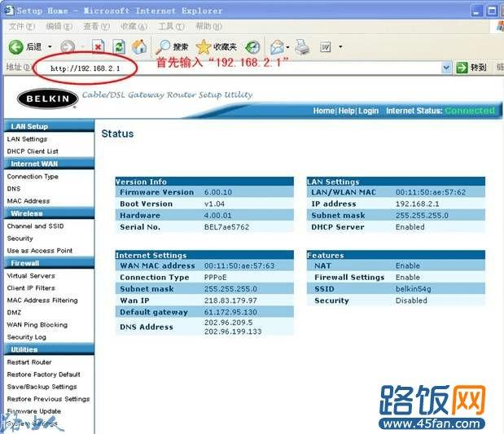Click the Firewall section header
Screen dimensions: 504x434
click(49, 263)
